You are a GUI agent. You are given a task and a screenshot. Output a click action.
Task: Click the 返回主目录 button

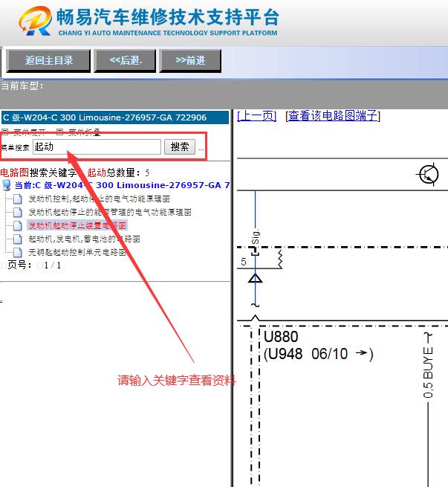(x=48, y=60)
